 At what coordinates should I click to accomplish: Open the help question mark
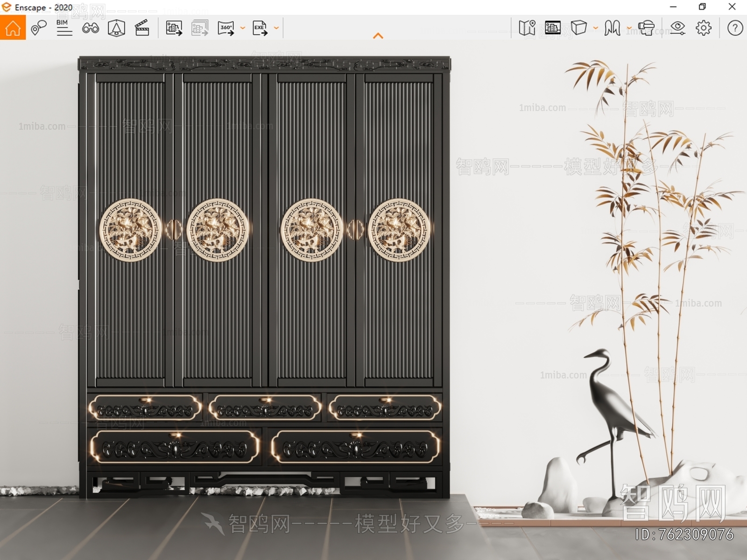pos(735,28)
